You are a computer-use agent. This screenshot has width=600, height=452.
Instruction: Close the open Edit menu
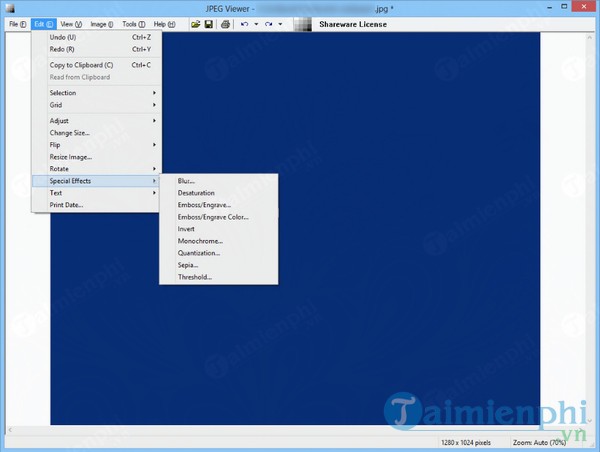pyautogui.click(x=44, y=24)
